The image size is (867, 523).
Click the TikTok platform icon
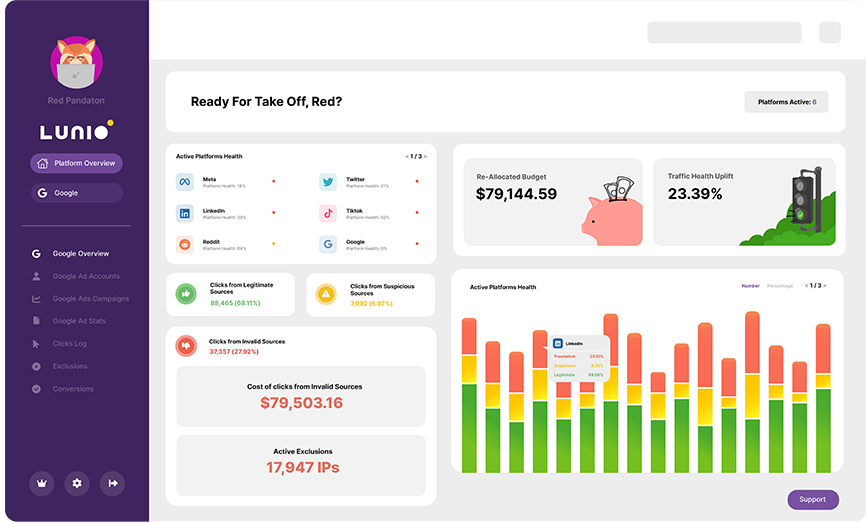coord(328,213)
